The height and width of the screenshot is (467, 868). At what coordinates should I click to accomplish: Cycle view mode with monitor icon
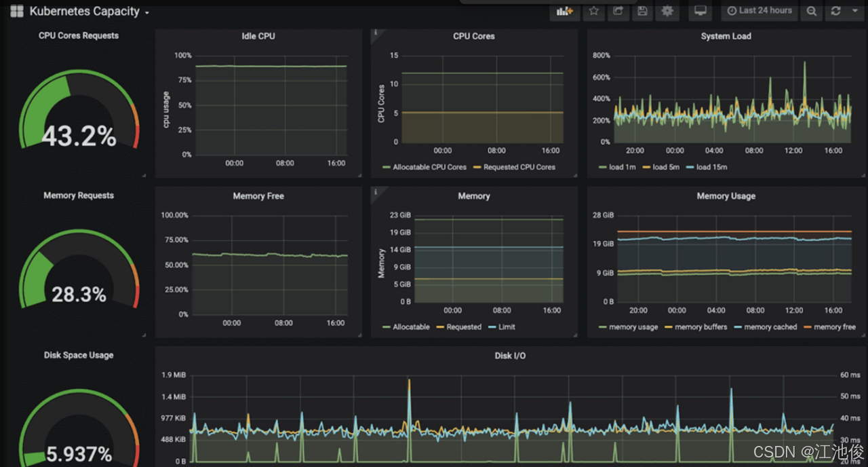tap(701, 11)
